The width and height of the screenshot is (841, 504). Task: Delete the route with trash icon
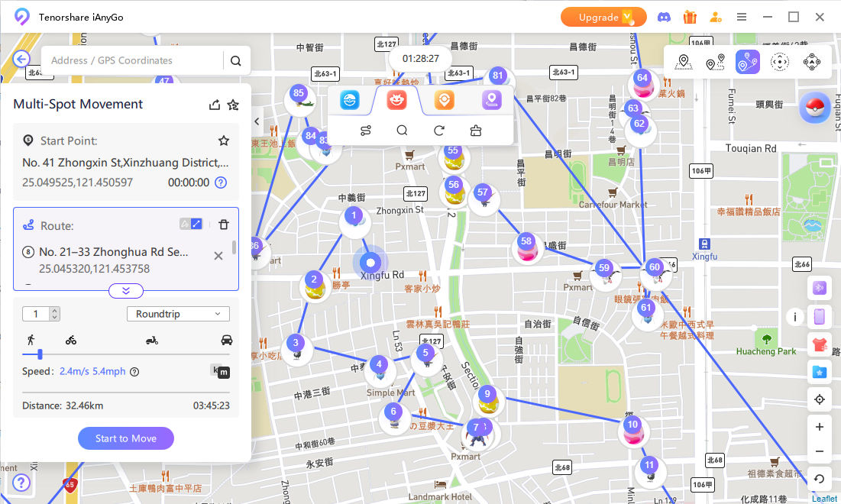pyautogui.click(x=224, y=225)
